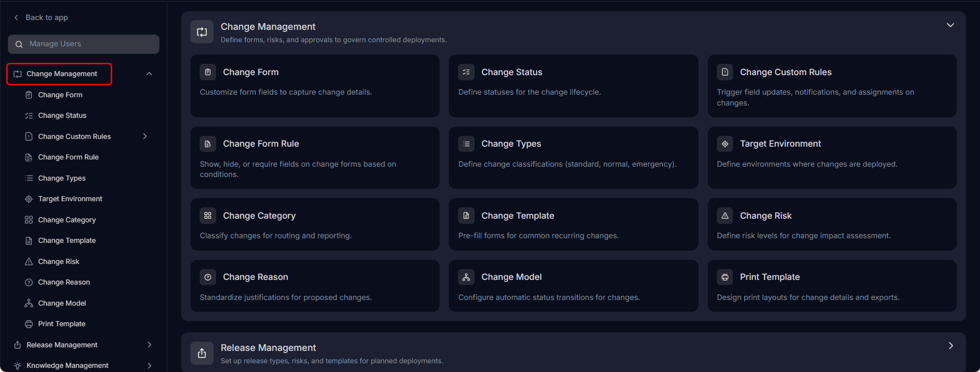This screenshot has width=980, height=372.
Task: Go to Change Form Rule in sidebar
Action: 68,157
